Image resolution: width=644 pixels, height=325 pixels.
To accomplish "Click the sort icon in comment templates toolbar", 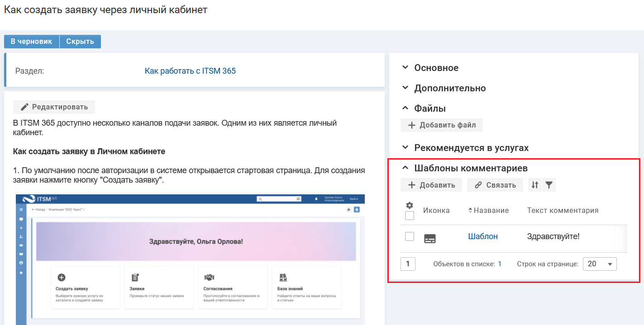I will [535, 185].
